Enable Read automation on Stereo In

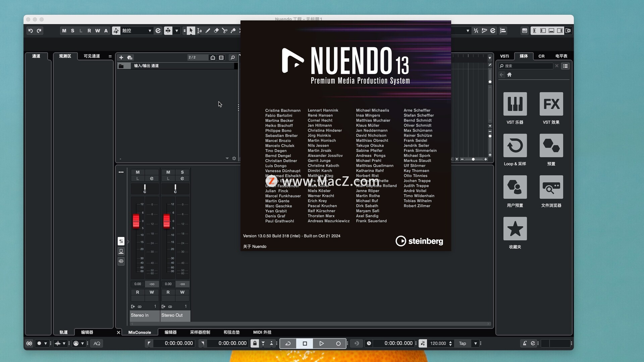tap(138, 292)
